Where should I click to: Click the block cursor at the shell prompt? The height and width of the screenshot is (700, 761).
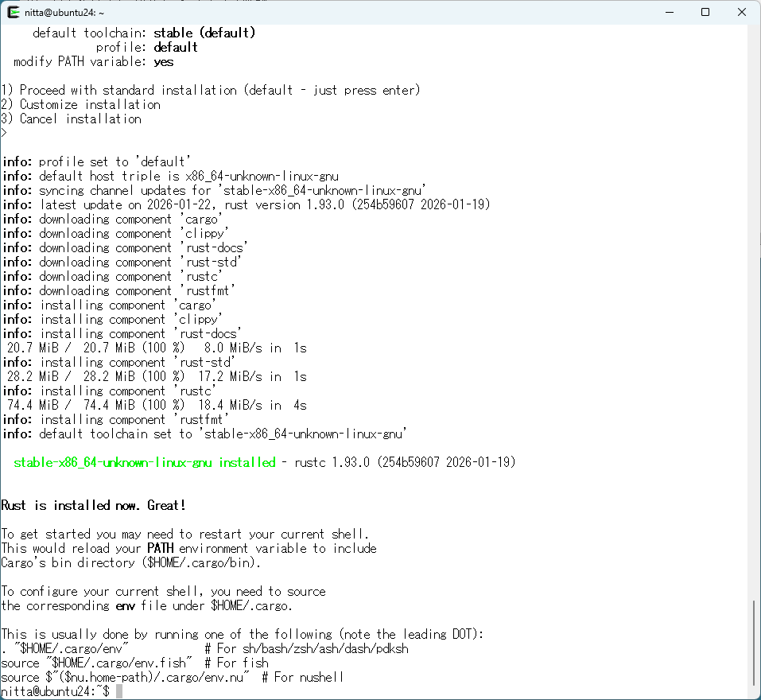119,692
